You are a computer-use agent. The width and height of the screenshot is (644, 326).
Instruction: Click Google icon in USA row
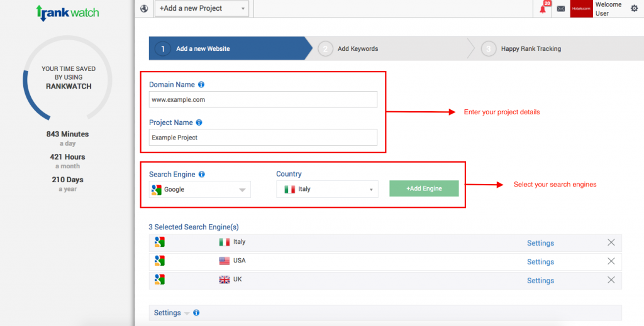coord(159,261)
